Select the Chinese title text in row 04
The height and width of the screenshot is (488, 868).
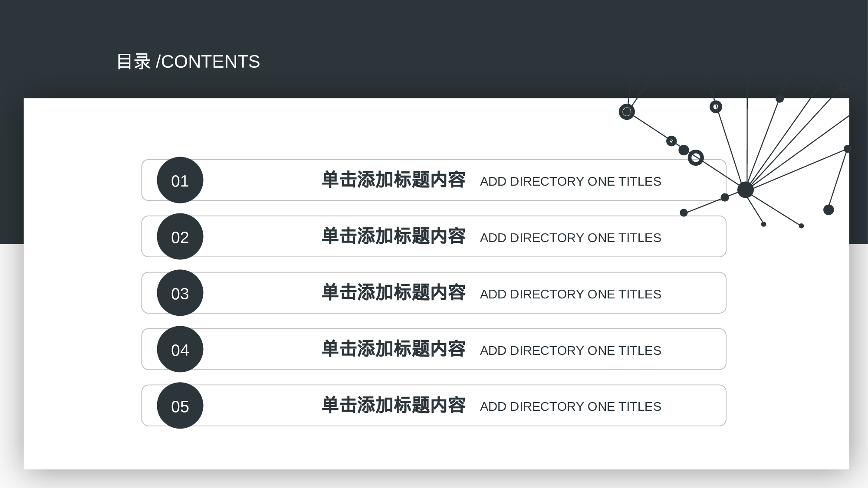393,349
